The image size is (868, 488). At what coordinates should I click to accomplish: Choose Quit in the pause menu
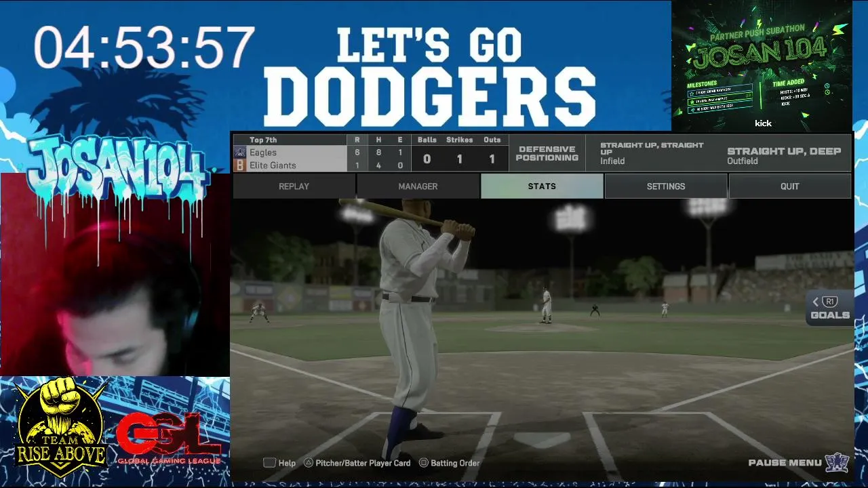coord(790,186)
